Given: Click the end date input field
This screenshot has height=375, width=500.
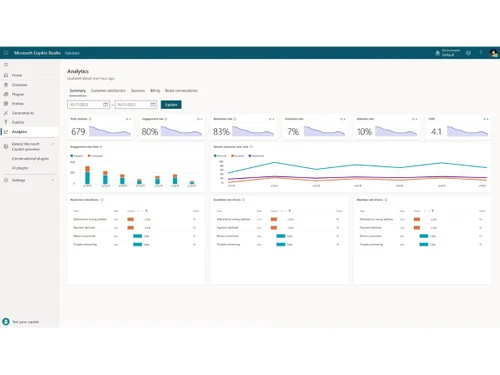Looking at the screenshot, I should (136, 105).
